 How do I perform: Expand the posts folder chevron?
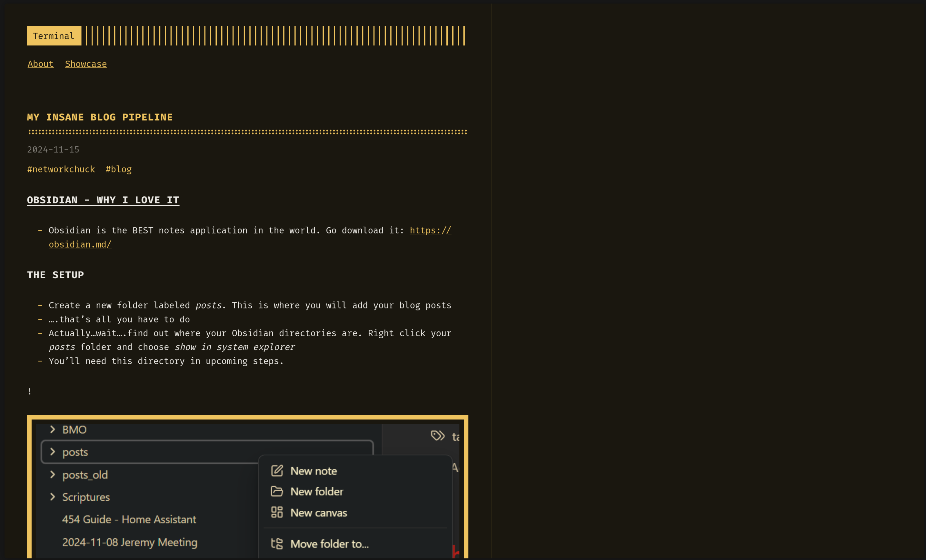53,452
